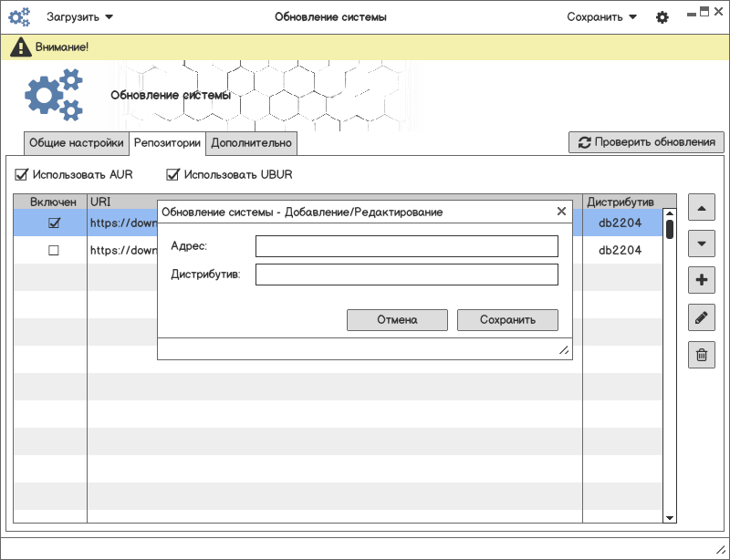Viewport: 730px width, 560px height.
Task: Click the table's vertical scrollbar down arrow
Action: tap(670, 517)
